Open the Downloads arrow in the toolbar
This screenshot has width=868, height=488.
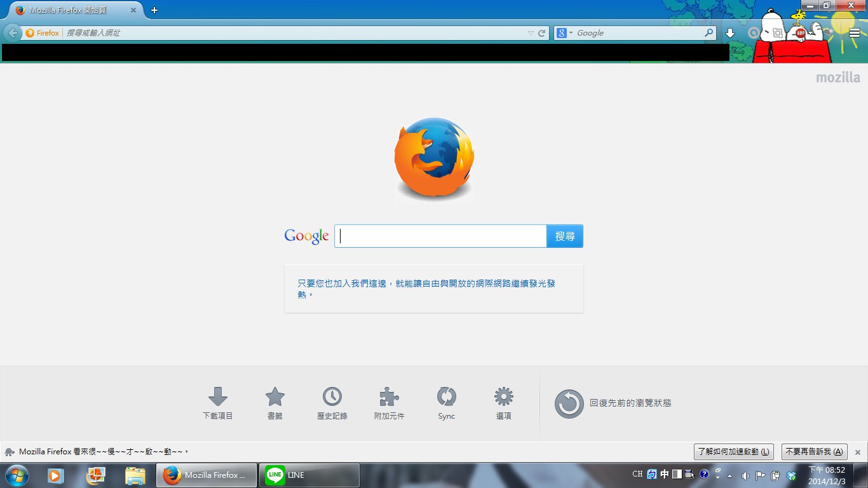click(x=730, y=33)
